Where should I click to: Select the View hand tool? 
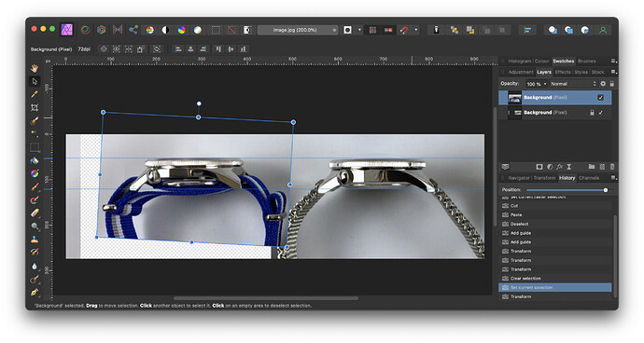(35, 68)
